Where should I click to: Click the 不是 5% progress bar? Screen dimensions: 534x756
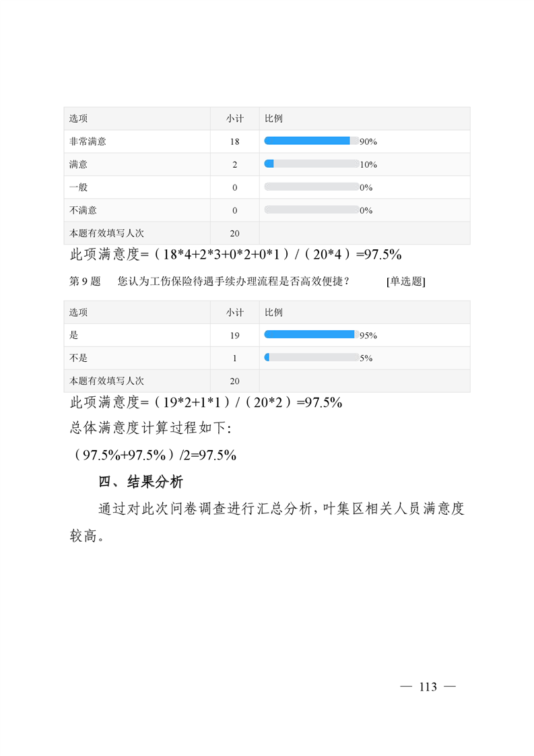tap(311, 357)
